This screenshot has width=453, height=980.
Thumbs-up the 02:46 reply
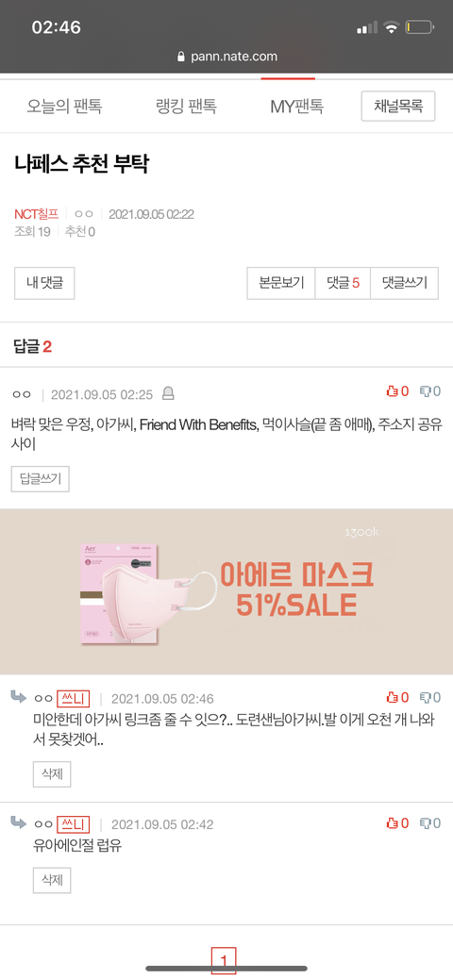(397, 697)
